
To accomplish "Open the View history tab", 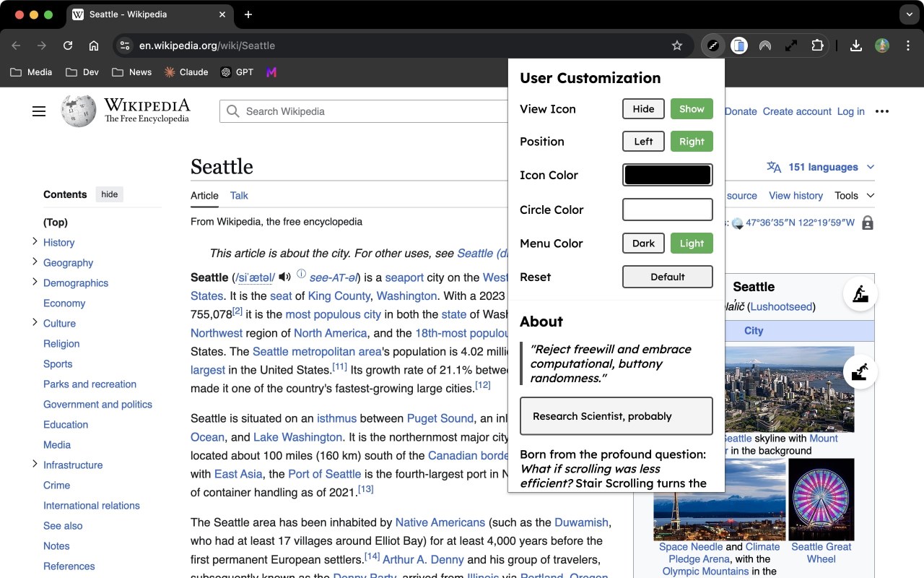I will click(796, 195).
